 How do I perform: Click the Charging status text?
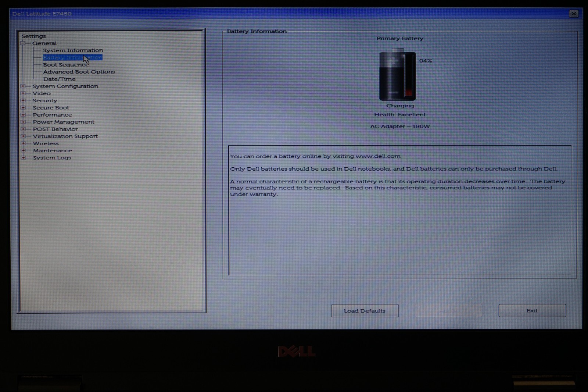coord(400,106)
